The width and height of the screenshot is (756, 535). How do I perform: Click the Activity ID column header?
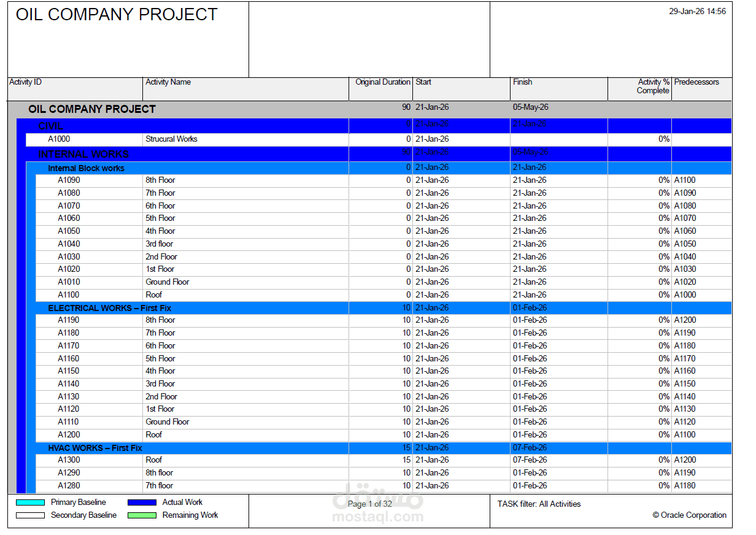(75, 89)
